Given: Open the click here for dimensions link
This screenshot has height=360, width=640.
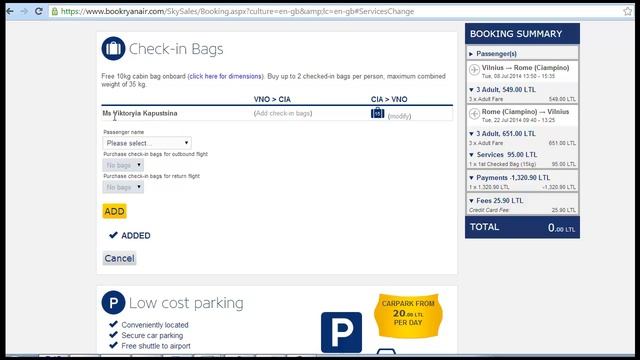Looking at the screenshot, I should click(225, 76).
